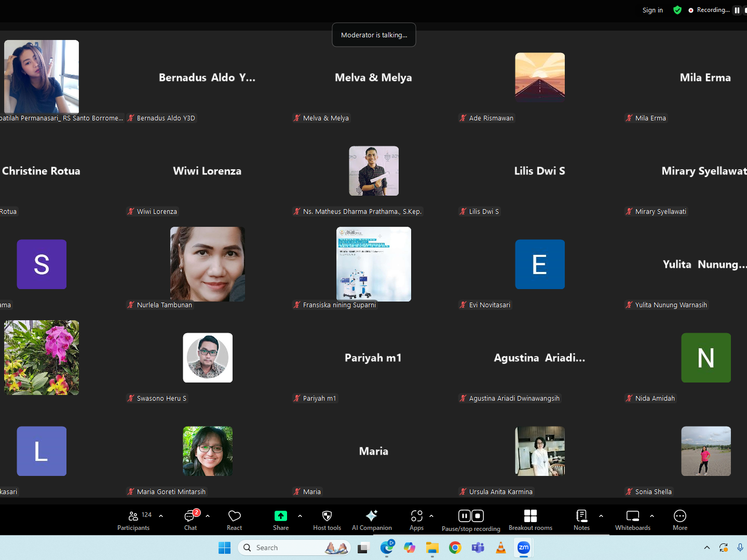Open Google Chrome from the taskbar
Screen dimensions: 747x560
point(455,548)
